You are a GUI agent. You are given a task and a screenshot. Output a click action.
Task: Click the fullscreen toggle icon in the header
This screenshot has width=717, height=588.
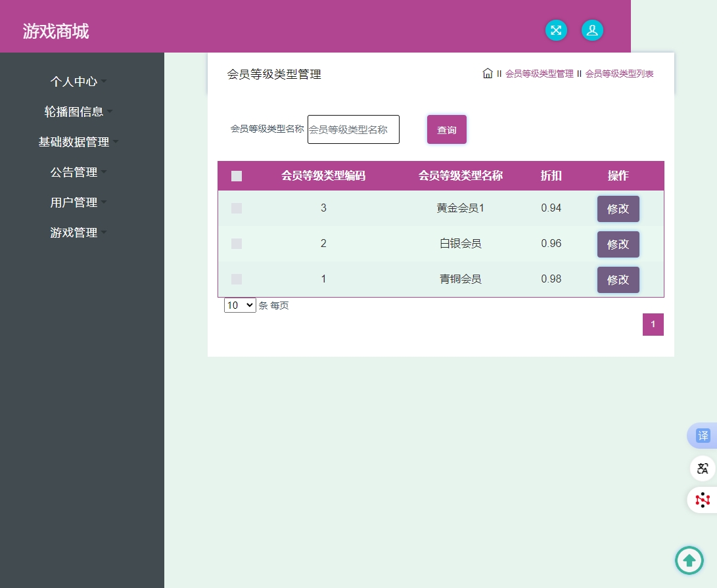click(x=556, y=30)
